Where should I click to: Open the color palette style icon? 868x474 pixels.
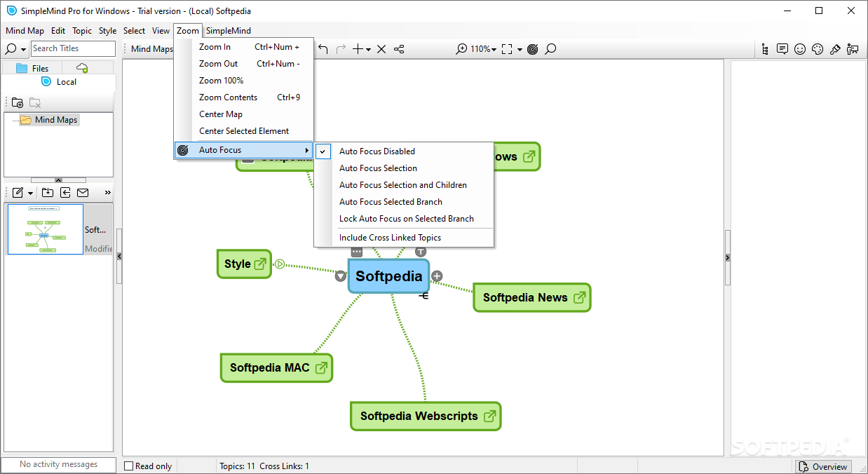818,49
